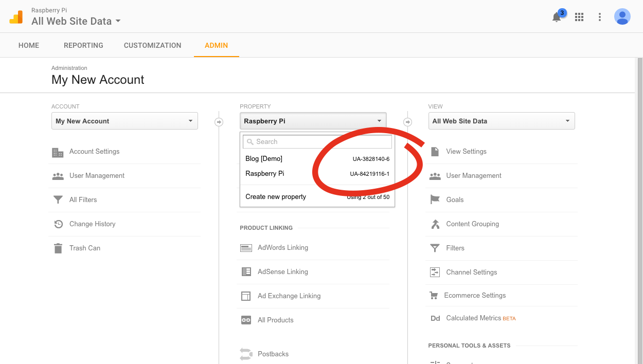The width and height of the screenshot is (643, 364).
Task: Collapse the Raspberry Pi property dropdown
Action: pos(313,121)
